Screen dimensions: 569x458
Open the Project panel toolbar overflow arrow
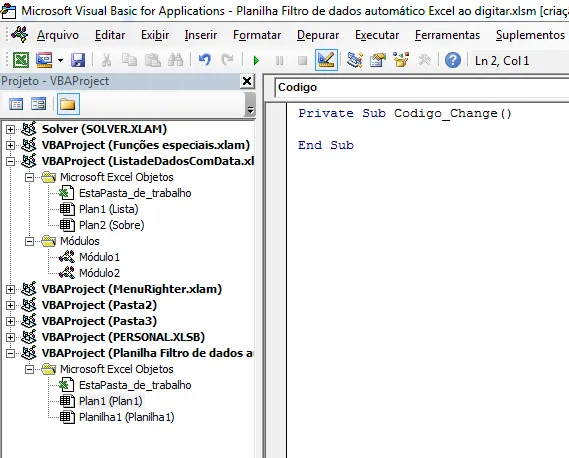click(250, 105)
